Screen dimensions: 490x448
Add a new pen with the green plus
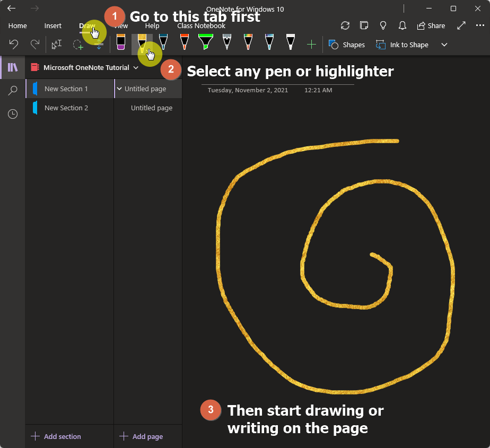(312, 45)
